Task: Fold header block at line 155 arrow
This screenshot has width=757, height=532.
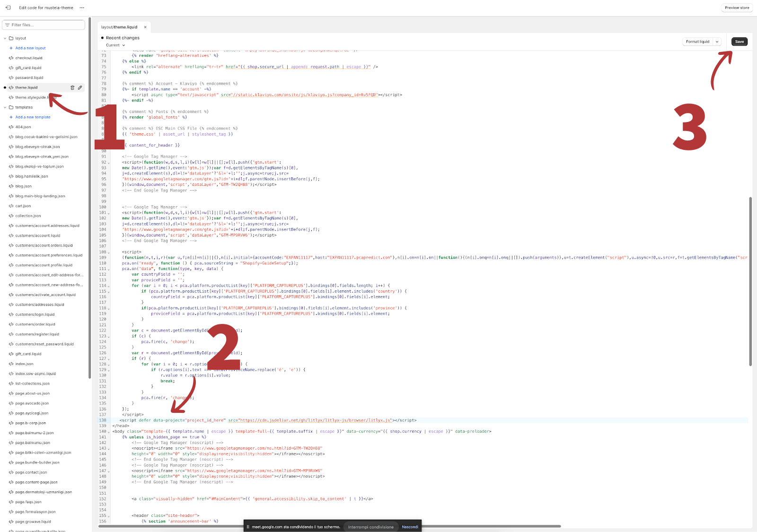Action: (109, 516)
